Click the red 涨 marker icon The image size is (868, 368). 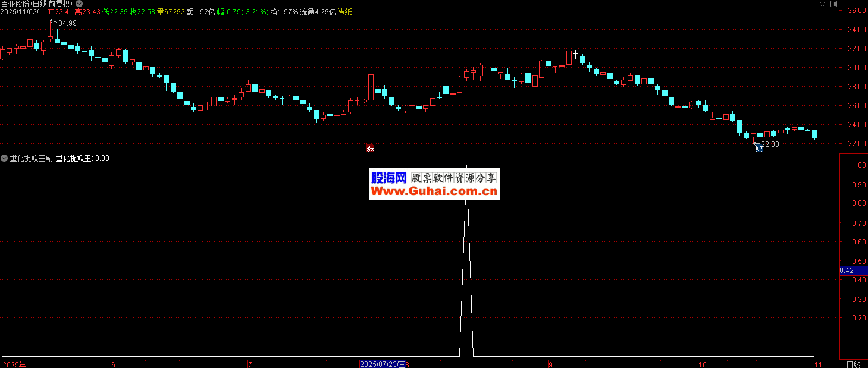[x=369, y=149]
